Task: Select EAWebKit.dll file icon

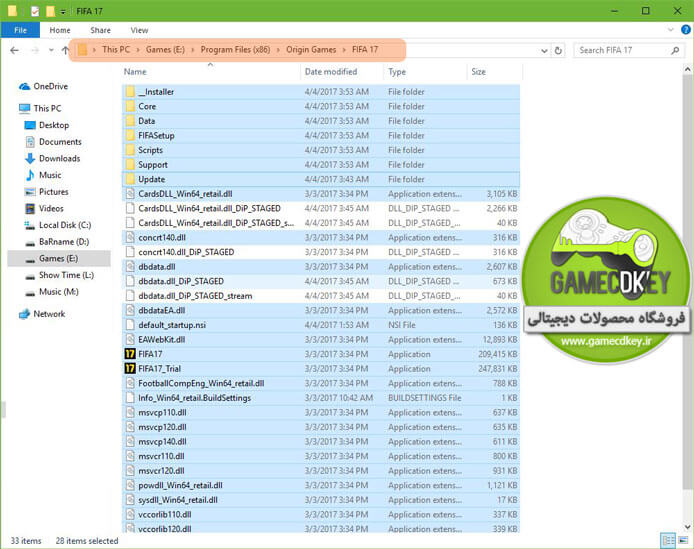Action: pyautogui.click(x=130, y=340)
